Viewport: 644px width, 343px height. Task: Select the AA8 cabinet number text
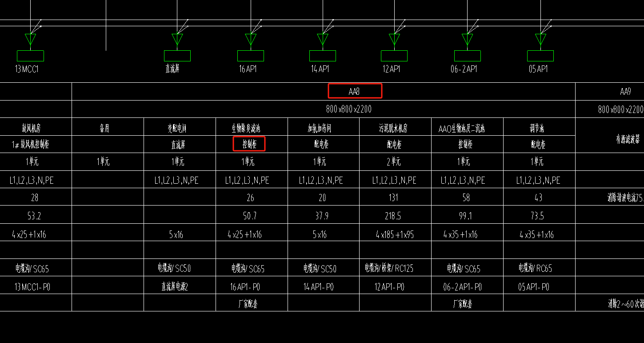pos(354,92)
